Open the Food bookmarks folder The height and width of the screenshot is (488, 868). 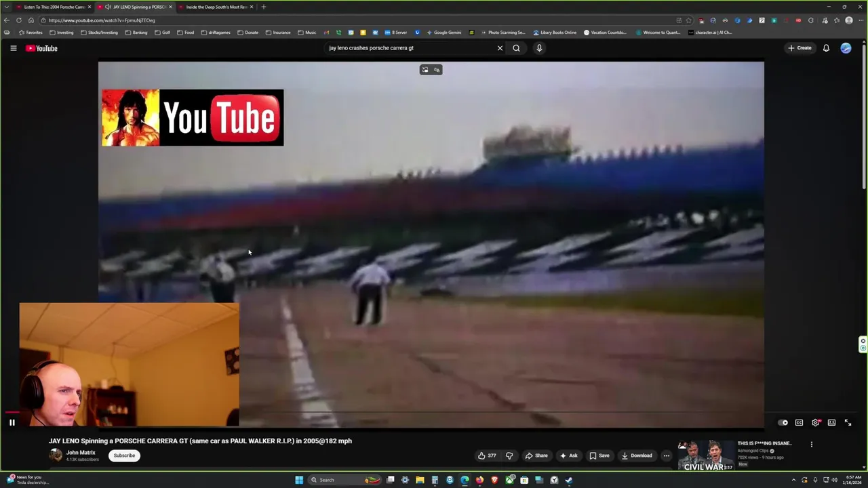pyautogui.click(x=185, y=33)
